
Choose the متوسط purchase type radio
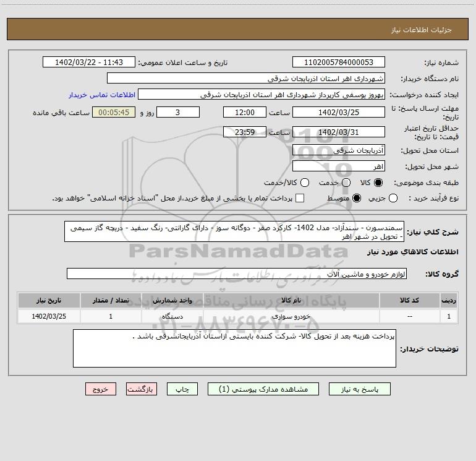(357, 198)
